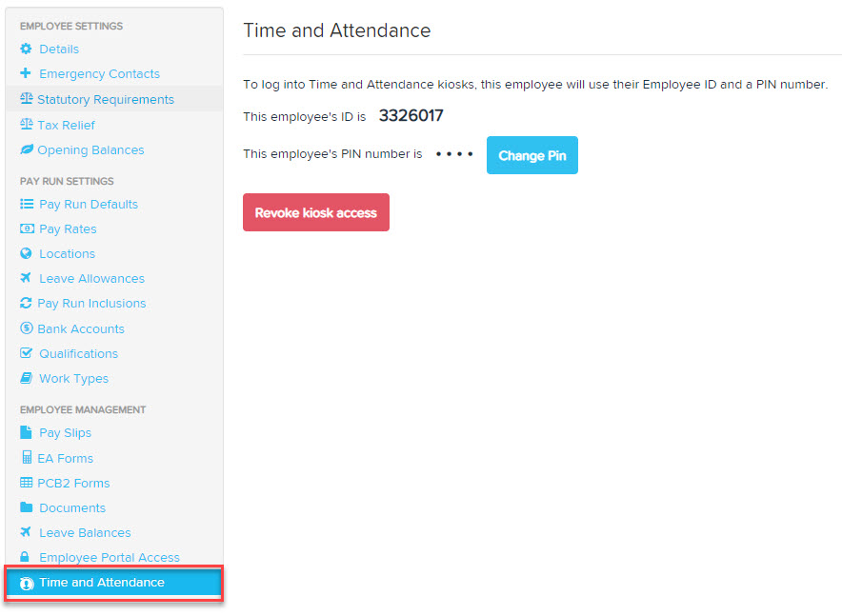842x616 pixels.
Task: Click the calculator icon next to EA Forms
Action: (27, 457)
